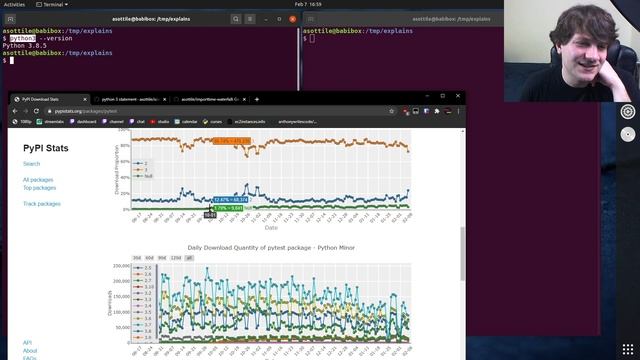Click the red extension icon in browser toolbar
The width and height of the screenshot is (640, 360).
coord(406,111)
